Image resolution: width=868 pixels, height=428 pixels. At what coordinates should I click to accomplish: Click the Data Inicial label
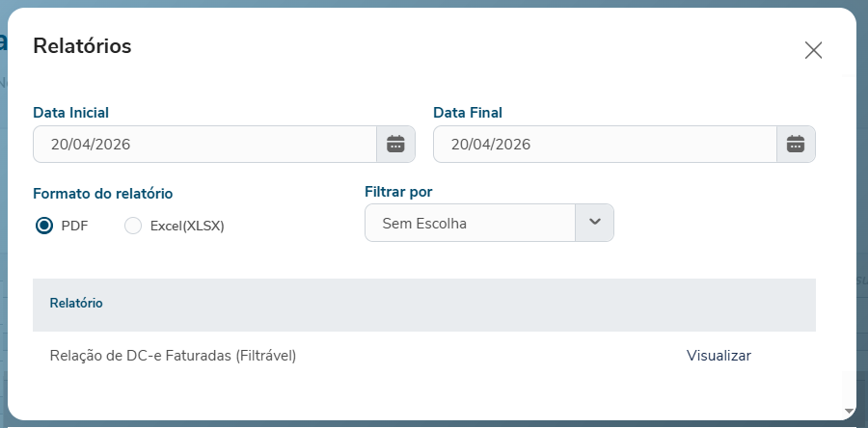(x=70, y=113)
